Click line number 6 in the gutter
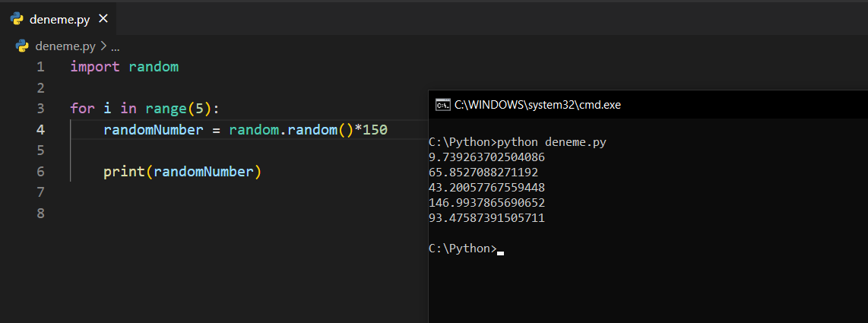 pyautogui.click(x=40, y=172)
